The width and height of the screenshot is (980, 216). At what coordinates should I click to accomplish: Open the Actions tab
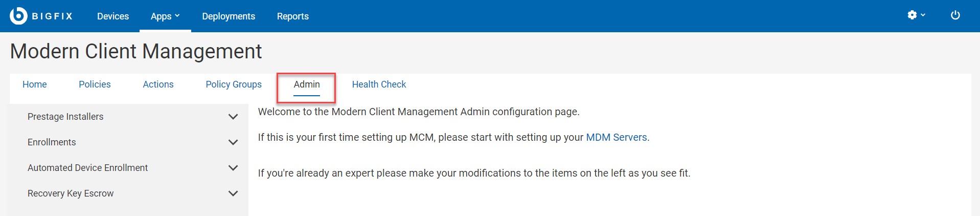point(158,84)
